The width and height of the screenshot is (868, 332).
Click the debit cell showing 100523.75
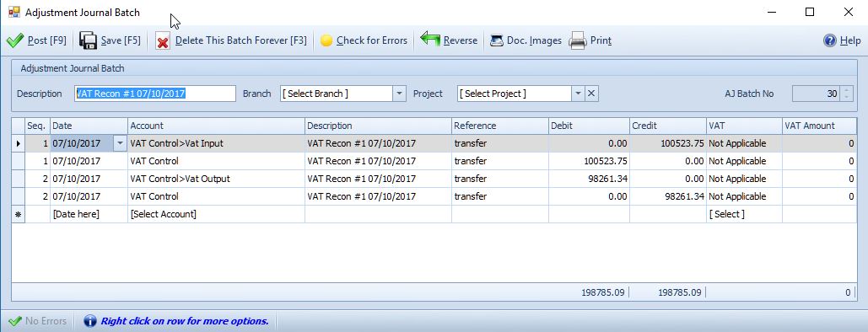pos(589,161)
